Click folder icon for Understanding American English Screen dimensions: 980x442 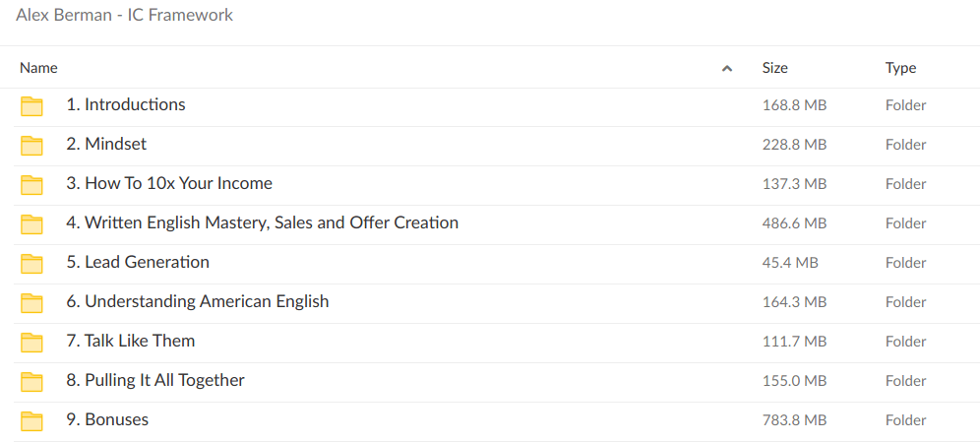32,303
